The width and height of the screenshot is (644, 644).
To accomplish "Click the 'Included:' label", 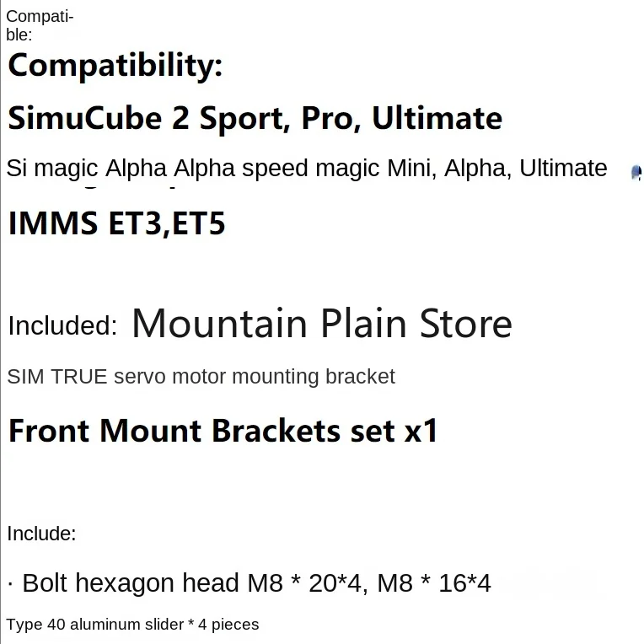I will click(62, 325).
